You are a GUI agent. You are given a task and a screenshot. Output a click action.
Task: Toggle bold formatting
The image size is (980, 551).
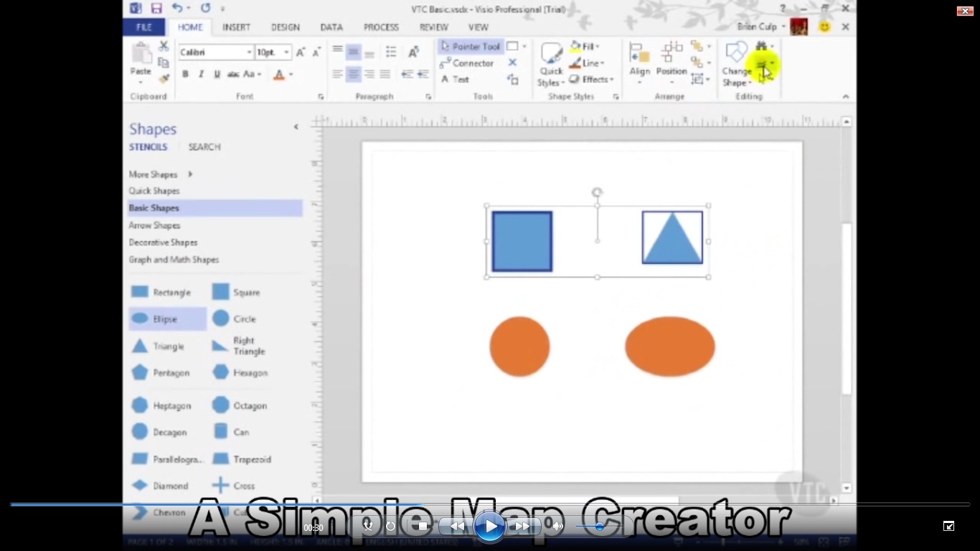pos(185,75)
